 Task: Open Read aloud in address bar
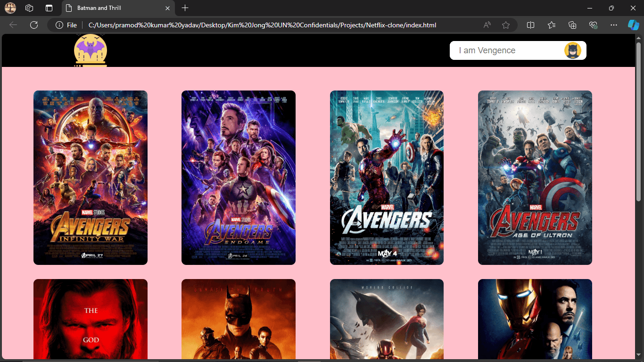coord(487,25)
